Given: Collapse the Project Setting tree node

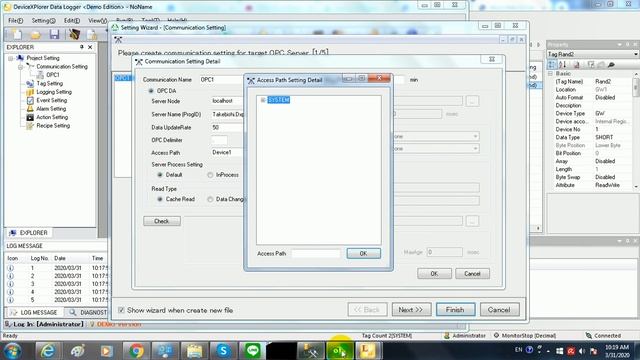Looking at the screenshot, I should pyautogui.click(x=11, y=58).
